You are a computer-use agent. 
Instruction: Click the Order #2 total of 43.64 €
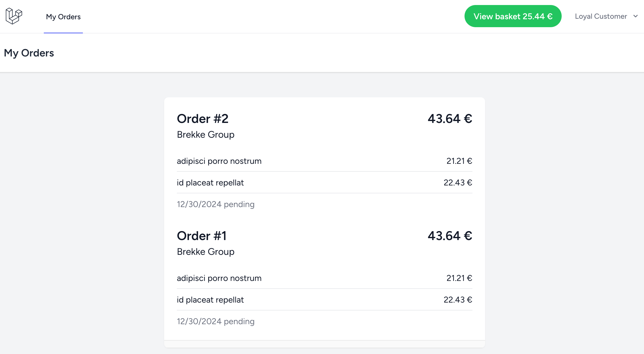(450, 119)
